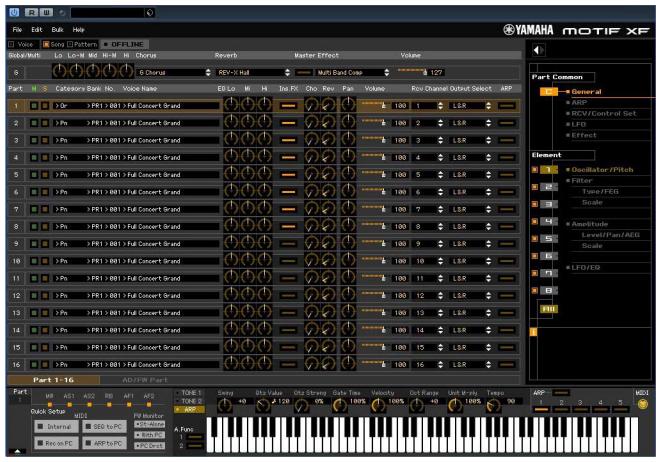659x462 pixels.
Task: Adjust Part 12 EQ Mid knob
Action: click(248, 295)
